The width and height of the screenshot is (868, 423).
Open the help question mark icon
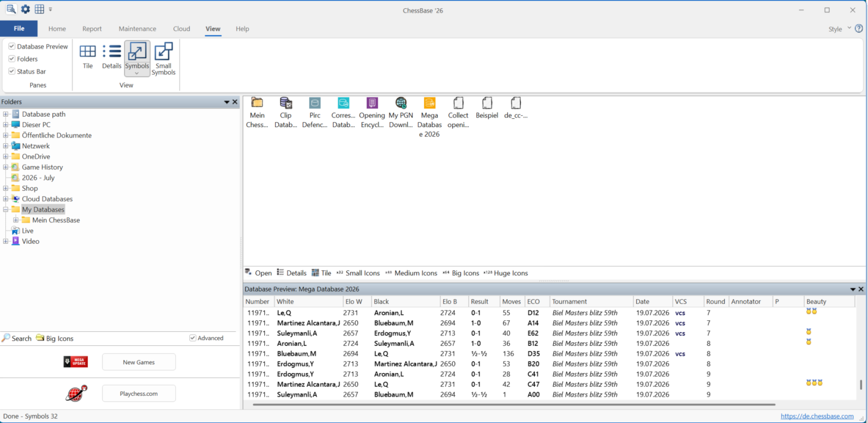click(x=859, y=28)
